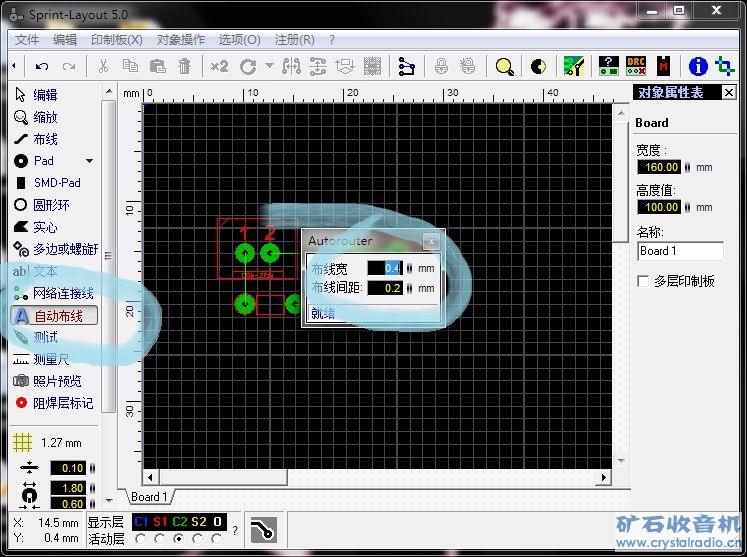Open the 对象操作 menu

(x=181, y=40)
